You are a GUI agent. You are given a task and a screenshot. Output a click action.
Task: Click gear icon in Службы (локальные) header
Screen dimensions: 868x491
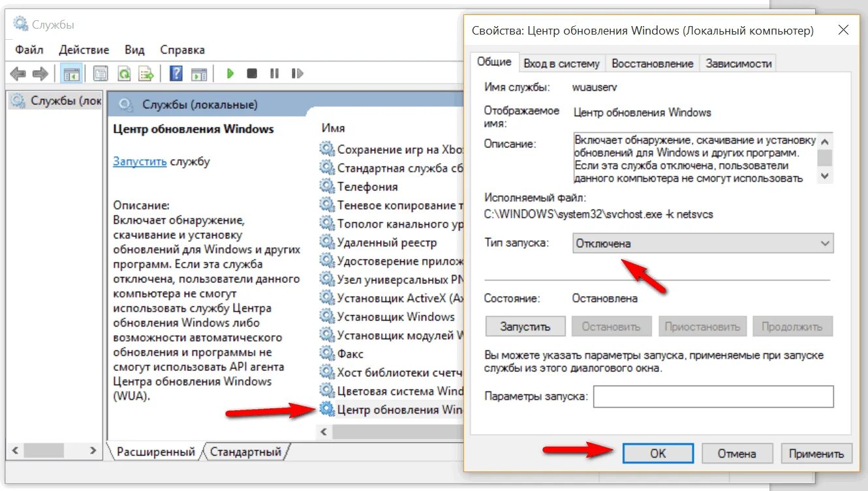click(x=127, y=104)
